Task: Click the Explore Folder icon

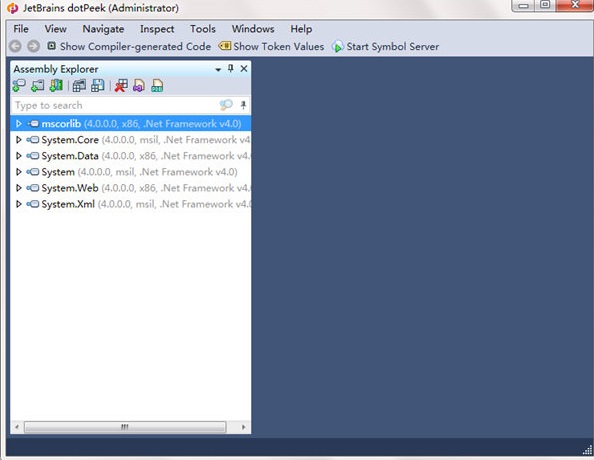Action: (x=37, y=86)
